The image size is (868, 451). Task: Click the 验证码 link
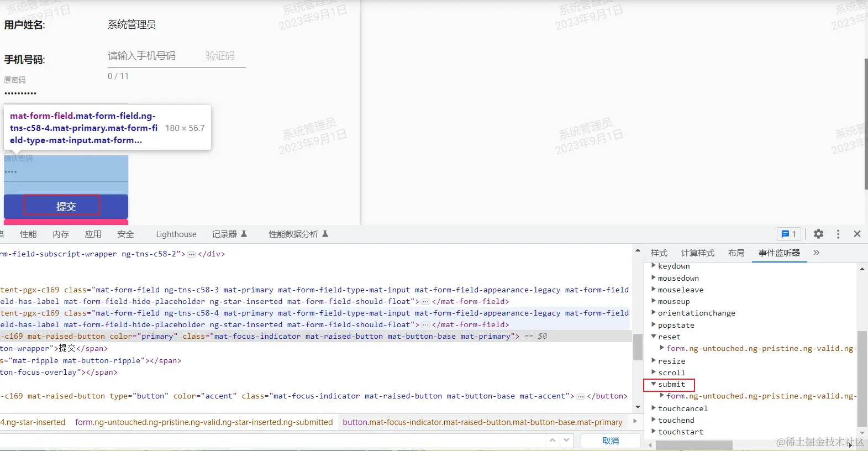tap(220, 56)
